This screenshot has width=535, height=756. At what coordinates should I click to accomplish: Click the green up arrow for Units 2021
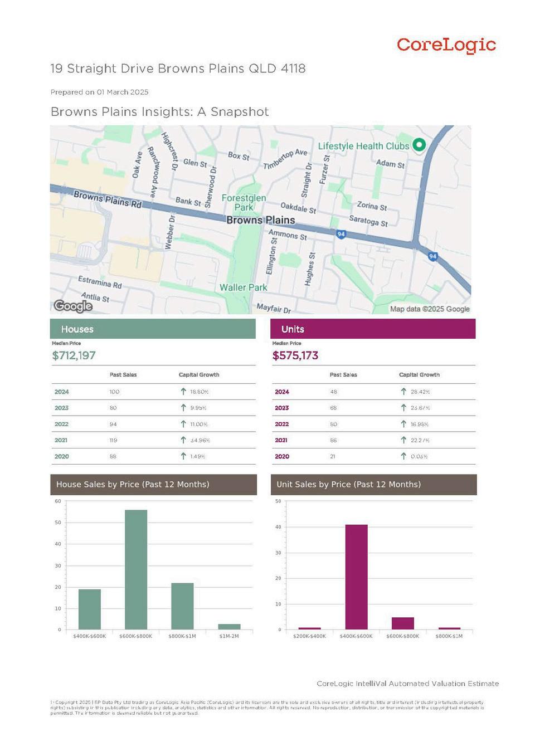[x=403, y=440]
